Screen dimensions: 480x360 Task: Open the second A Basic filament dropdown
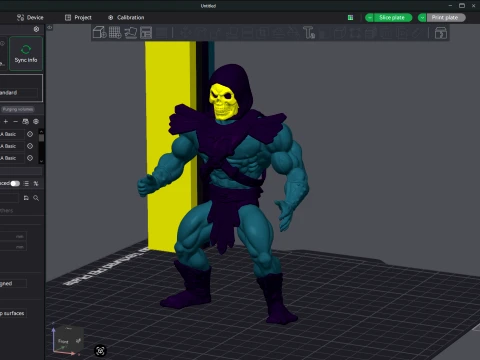click(x=12, y=146)
